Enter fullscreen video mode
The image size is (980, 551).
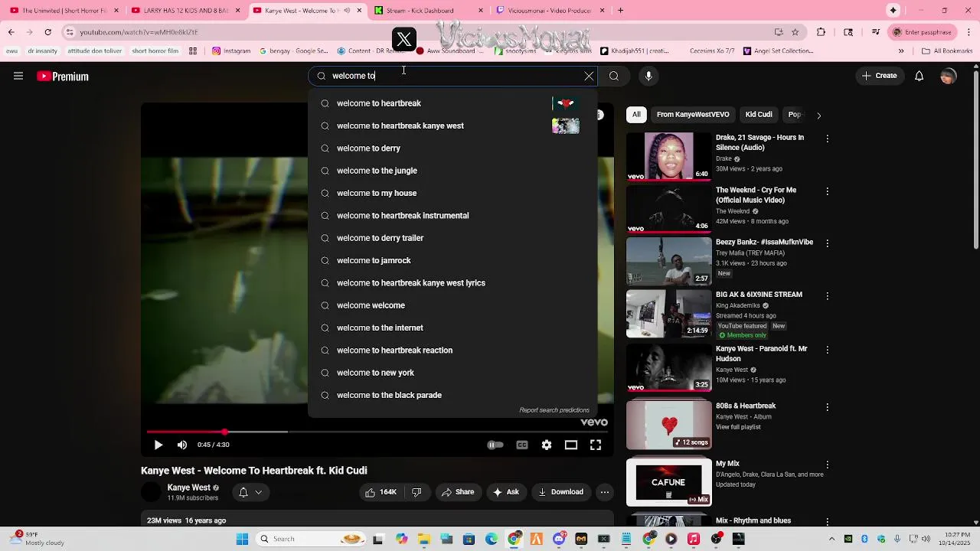tap(596, 445)
